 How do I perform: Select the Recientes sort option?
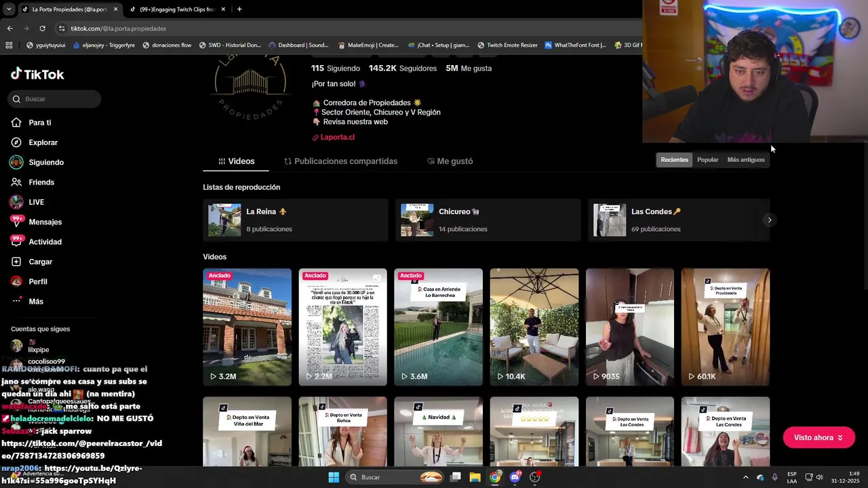(674, 160)
